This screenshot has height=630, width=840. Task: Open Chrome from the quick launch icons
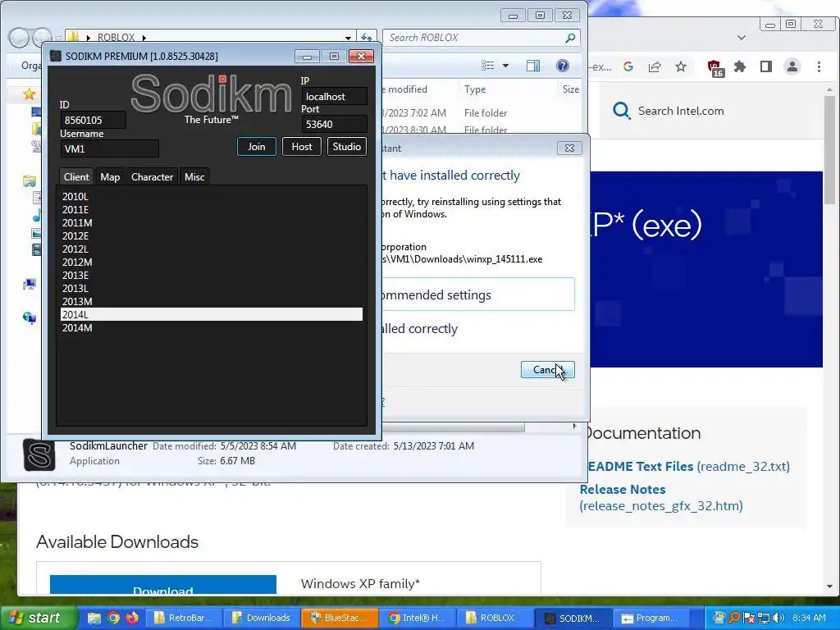coord(113,619)
